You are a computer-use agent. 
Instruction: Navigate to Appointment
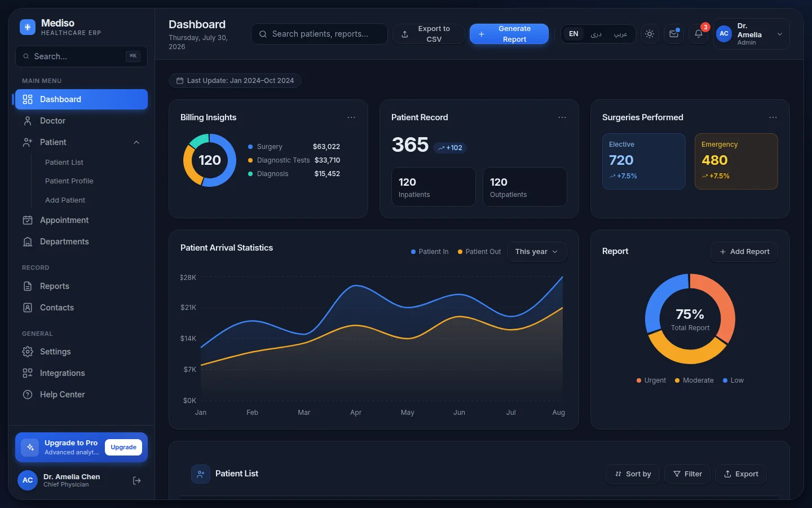81,220
